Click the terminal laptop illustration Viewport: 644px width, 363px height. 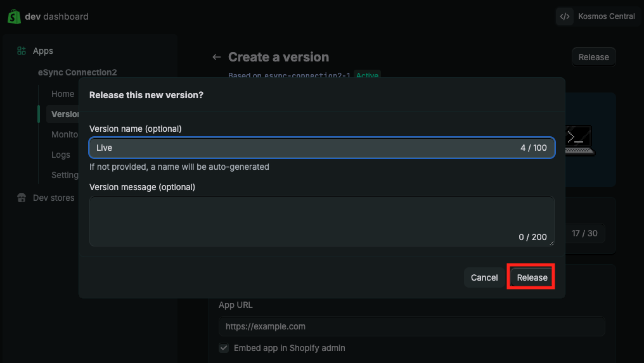point(579,139)
